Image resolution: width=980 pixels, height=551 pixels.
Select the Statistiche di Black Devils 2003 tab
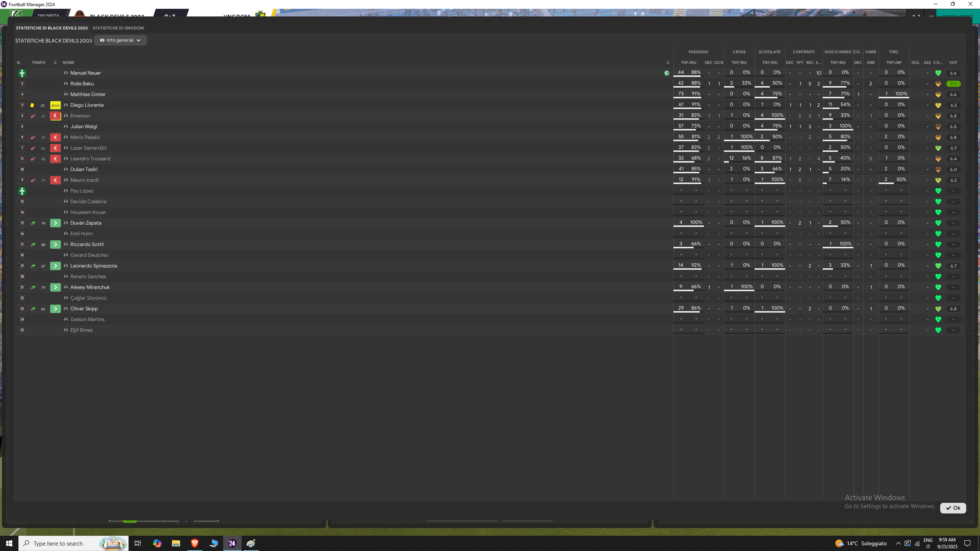point(52,28)
